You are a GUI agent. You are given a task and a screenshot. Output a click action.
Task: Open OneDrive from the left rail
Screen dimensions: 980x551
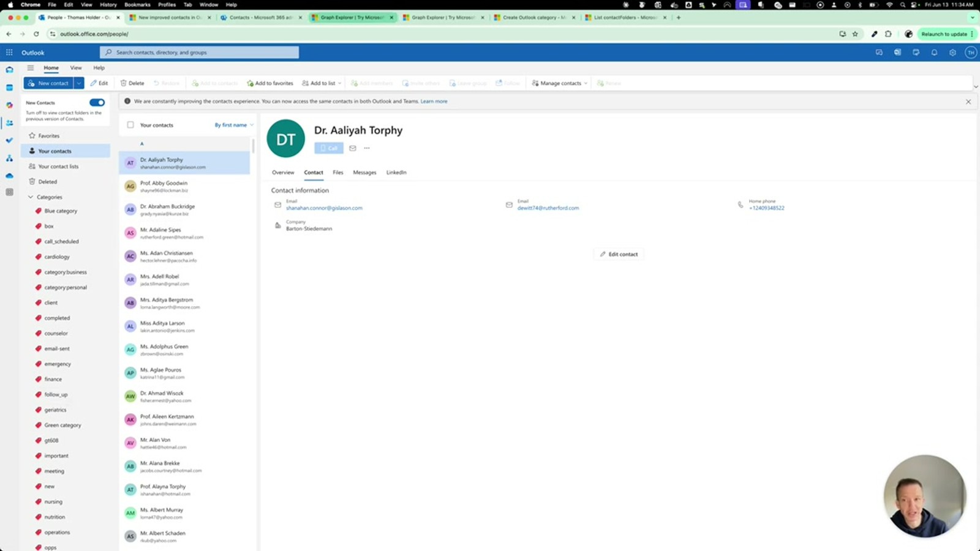click(x=9, y=176)
